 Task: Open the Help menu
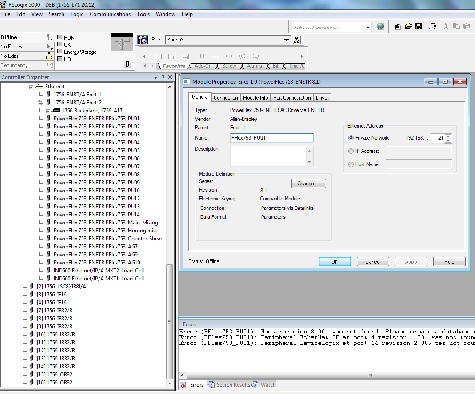tap(187, 14)
